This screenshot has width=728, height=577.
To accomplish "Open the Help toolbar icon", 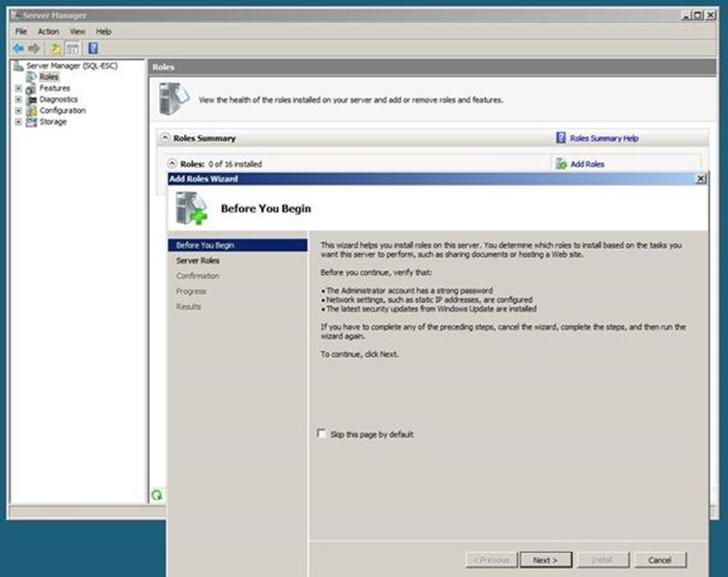I will [x=93, y=48].
